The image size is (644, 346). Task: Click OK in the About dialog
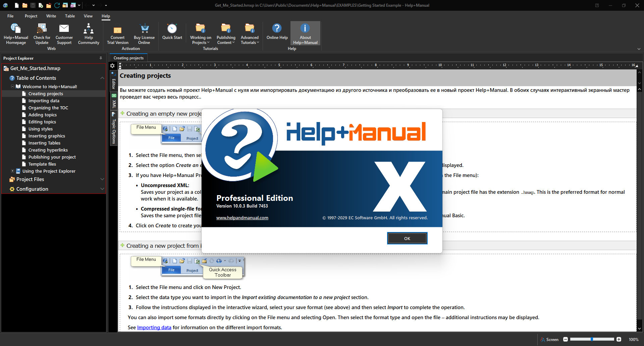coord(407,238)
